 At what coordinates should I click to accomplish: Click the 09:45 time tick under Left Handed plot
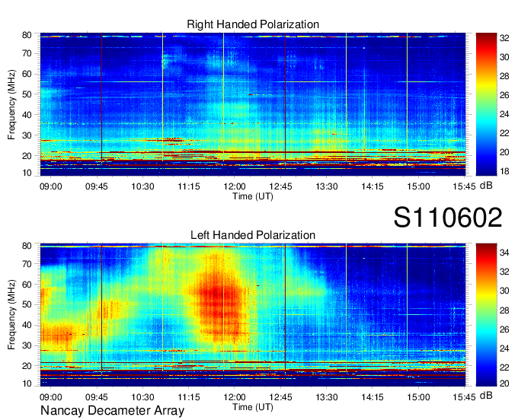point(97,397)
